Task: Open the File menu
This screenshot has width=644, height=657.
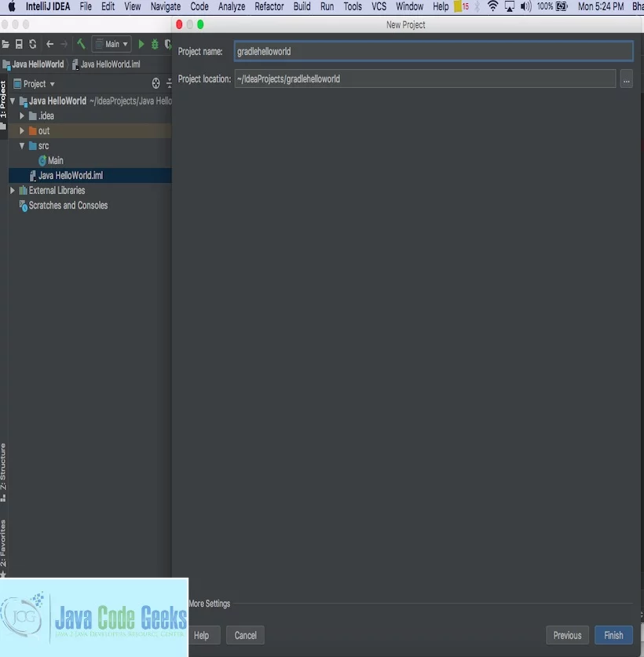Action: [x=86, y=6]
